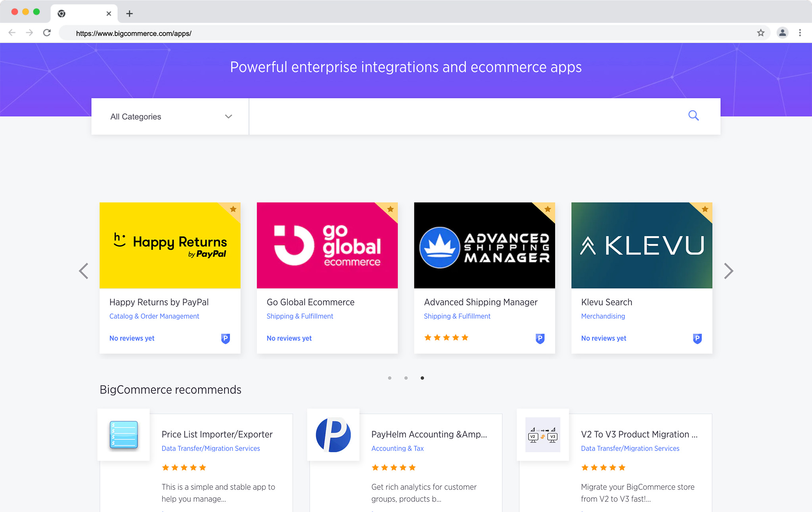Screen dimensions: 812x512
Task: Switch to the open browser tab
Action: coord(79,13)
